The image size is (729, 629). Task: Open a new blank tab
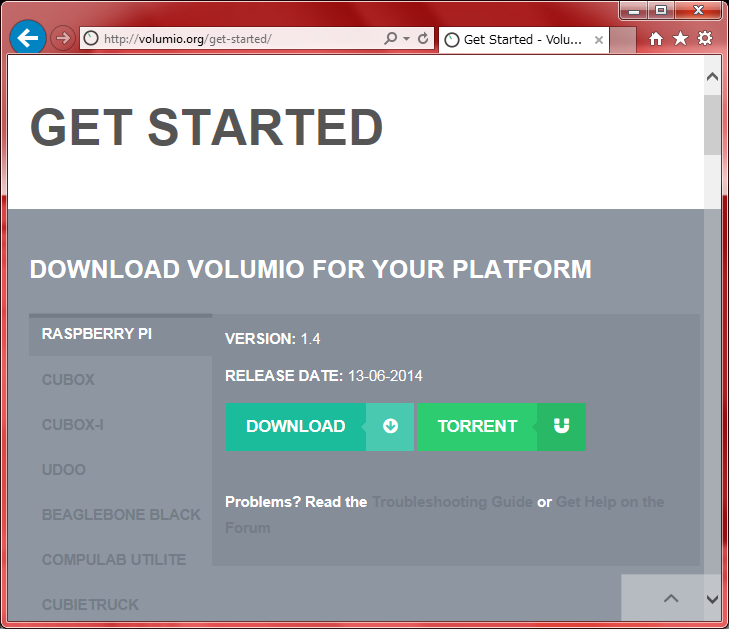[623, 40]
